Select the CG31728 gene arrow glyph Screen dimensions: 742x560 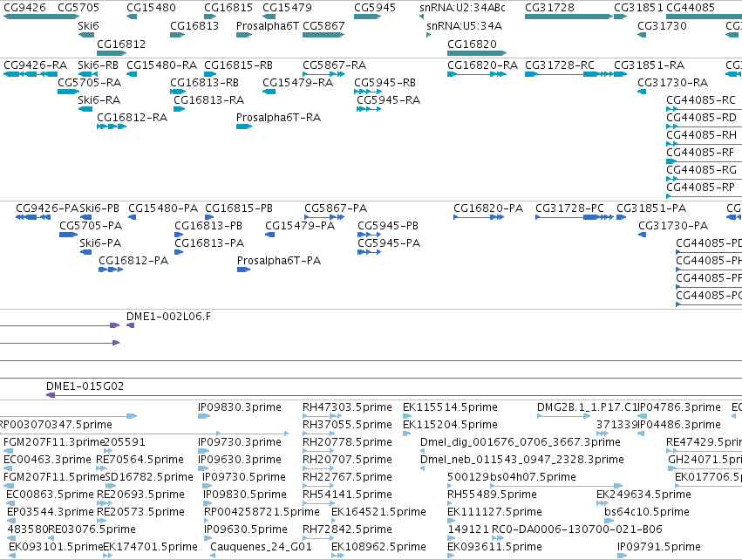(569, 17)
